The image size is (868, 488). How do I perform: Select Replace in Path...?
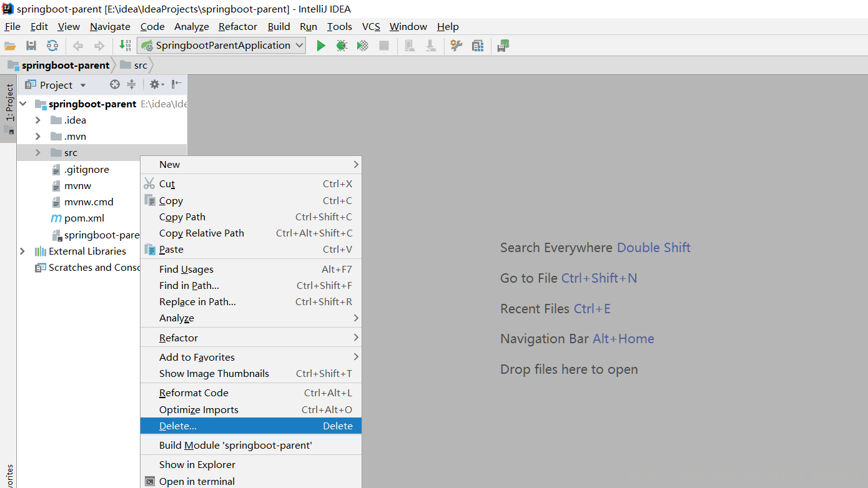pyautogui.click(x=251, y=301)
